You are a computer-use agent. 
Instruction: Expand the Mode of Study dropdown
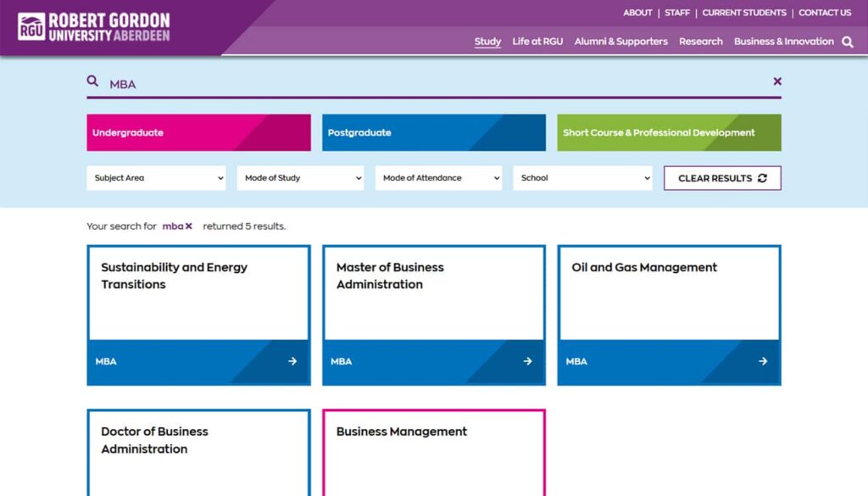[x=300, y=178]
